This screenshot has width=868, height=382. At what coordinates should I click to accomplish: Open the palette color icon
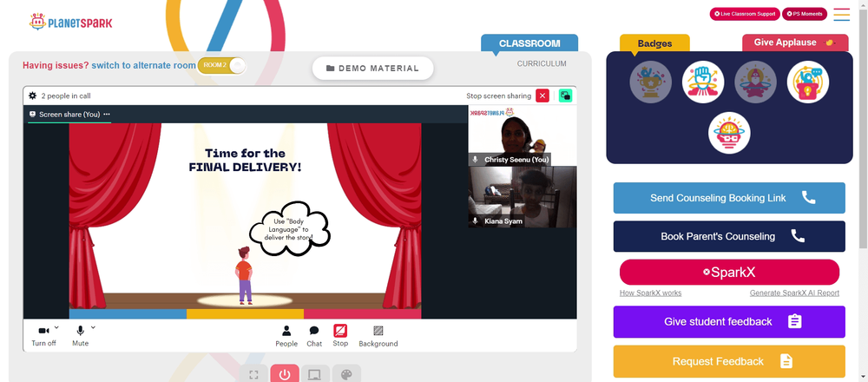tap(346, 375)
